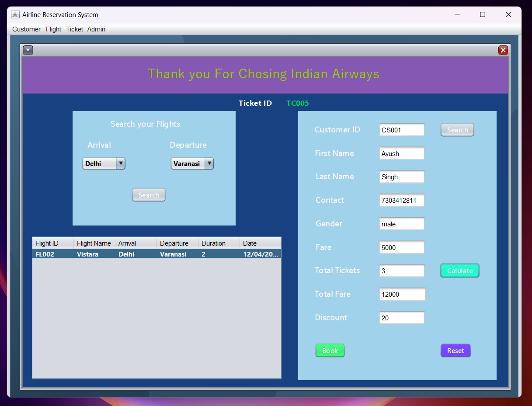Image resolution: width=532 pixels, height=406 pixels.
Task: Click Search under the flight dropdowns
Action: [x=149, y=194]
